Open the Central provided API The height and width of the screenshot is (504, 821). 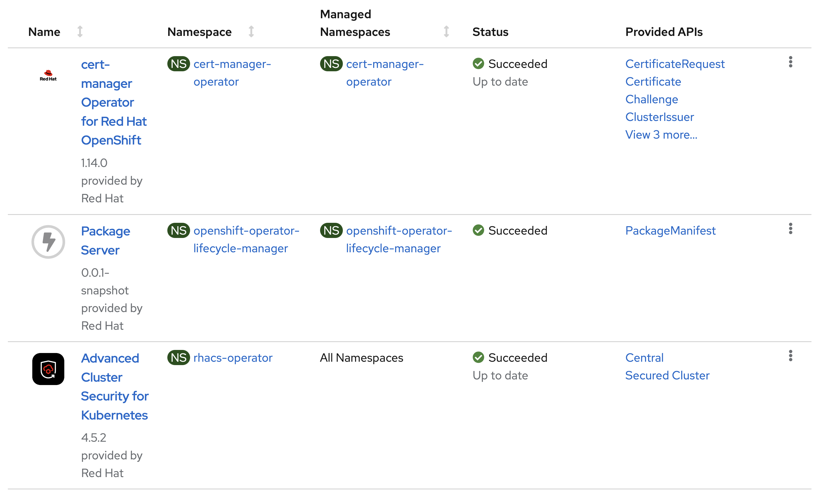pyautogui.click(x=644, y=358)
